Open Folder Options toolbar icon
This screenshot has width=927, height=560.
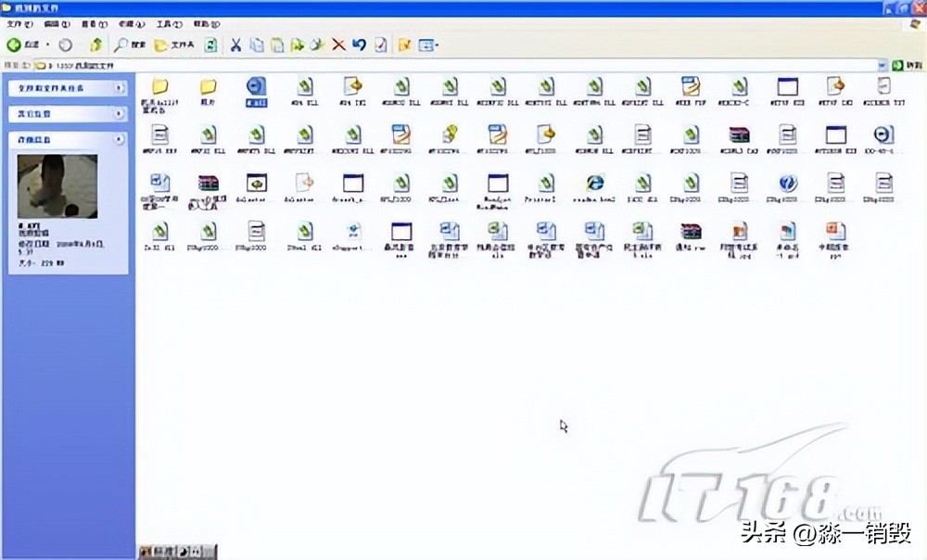(404, 45)
